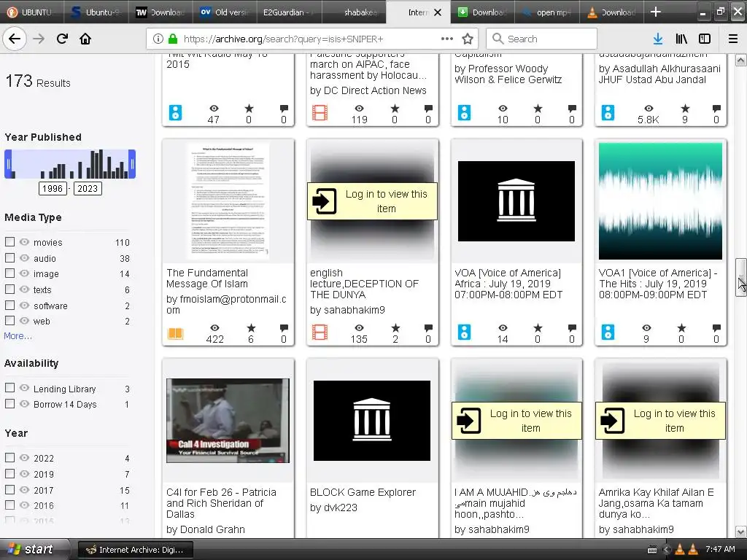This screenshot has height=560, width=747.
Task: Click the reviews bubble on VOA1 The Hits card
Action: coord(716,327)
